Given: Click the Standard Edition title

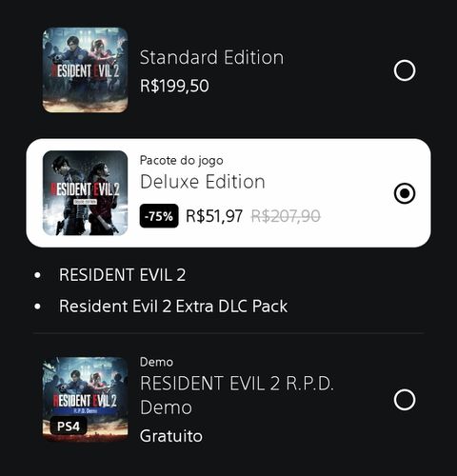Looking at the screenshot, I should pos(211,57).
